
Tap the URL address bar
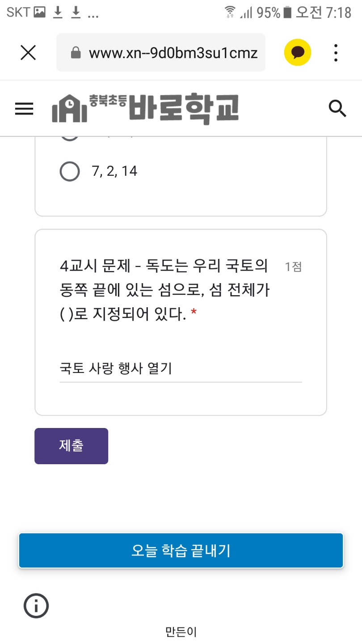point(161,53)
